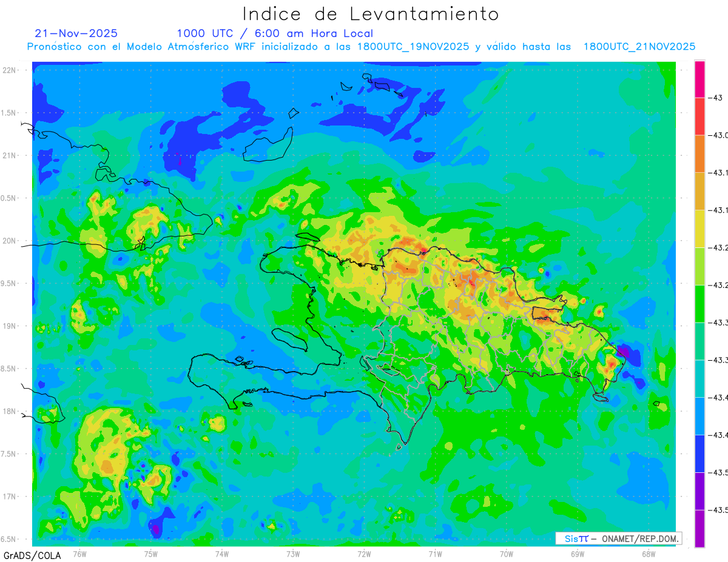
Task: Click the "1000 UTC / 6:00 am Hora Local" text
Action: point(275,33)
